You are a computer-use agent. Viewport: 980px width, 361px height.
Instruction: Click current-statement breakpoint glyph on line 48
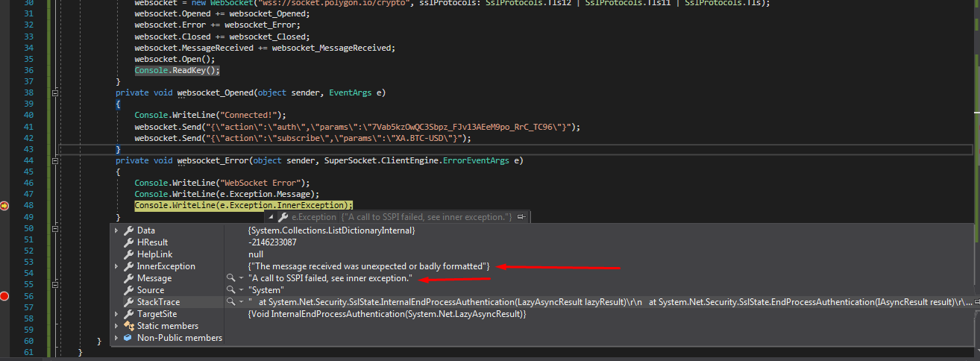(x=4, y=205)
